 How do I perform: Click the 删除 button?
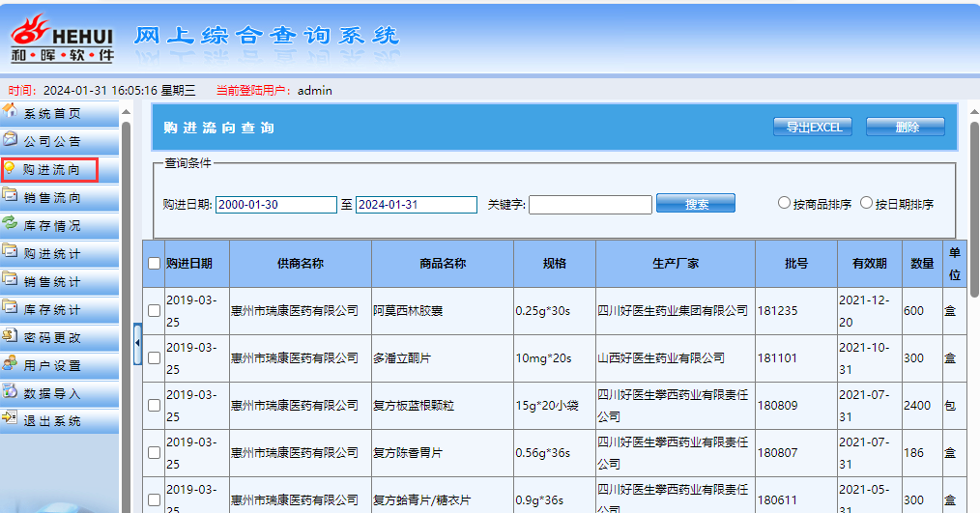click(906, 127)
